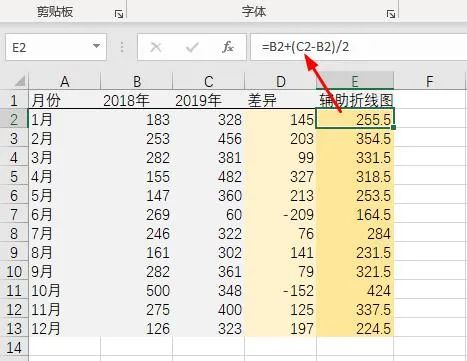Select row 1 header
Viewport: 467px width, 361px height.
(x=14, y=100)
